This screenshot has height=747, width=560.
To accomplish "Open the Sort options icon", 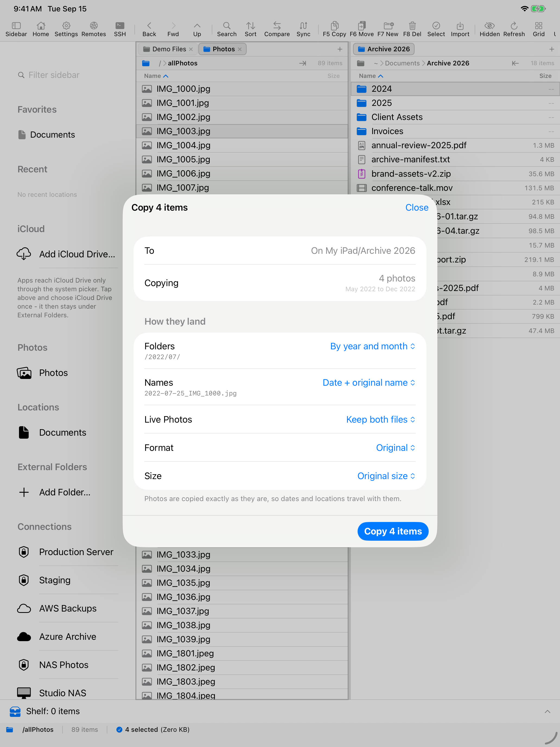I will click(x=250, y=29).
